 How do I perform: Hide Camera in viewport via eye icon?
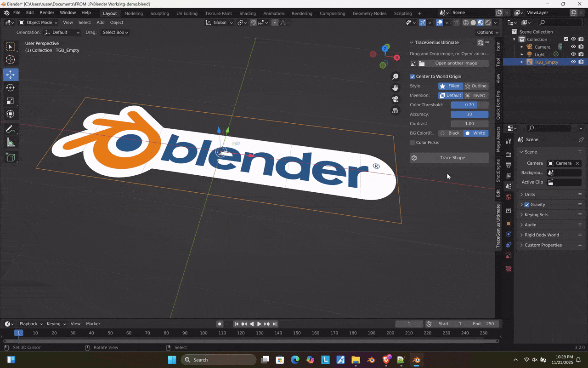573,47
